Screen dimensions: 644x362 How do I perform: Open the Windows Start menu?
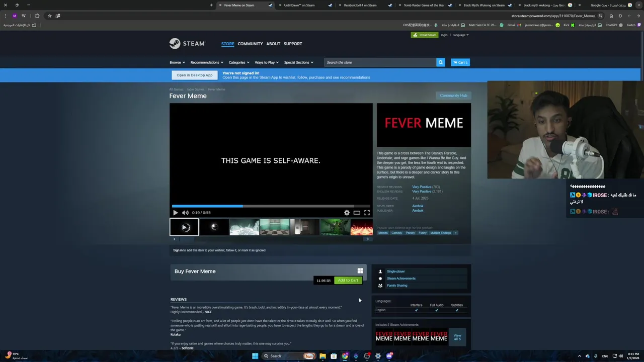coord(255,356)
